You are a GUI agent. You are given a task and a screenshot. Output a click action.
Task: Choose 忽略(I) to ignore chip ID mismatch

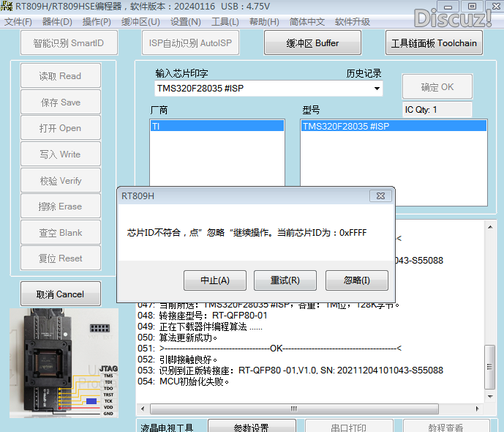coord(356,280)
